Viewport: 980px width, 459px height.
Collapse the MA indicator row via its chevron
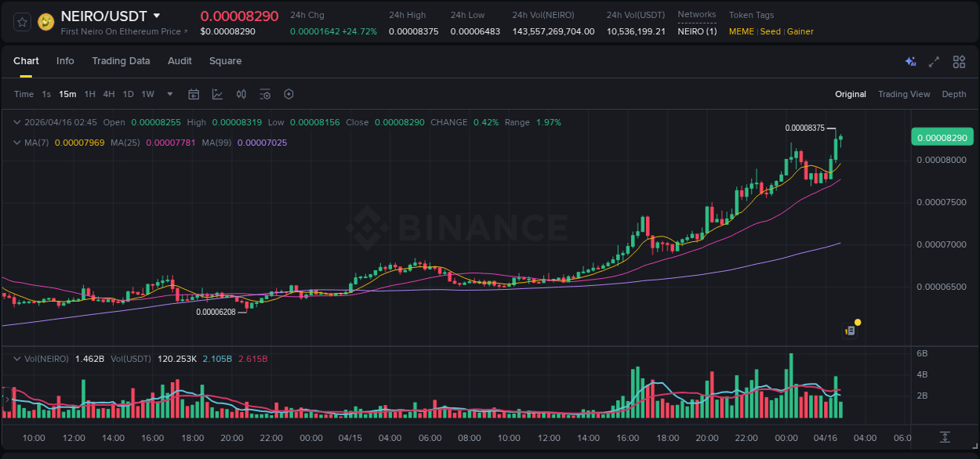(17, 143)
